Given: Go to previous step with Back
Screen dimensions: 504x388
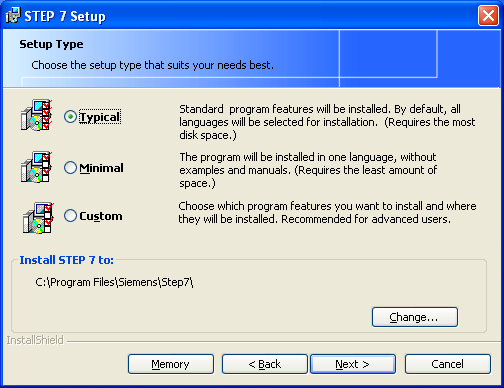Looking at the screenshot, I should pos(265,364).
